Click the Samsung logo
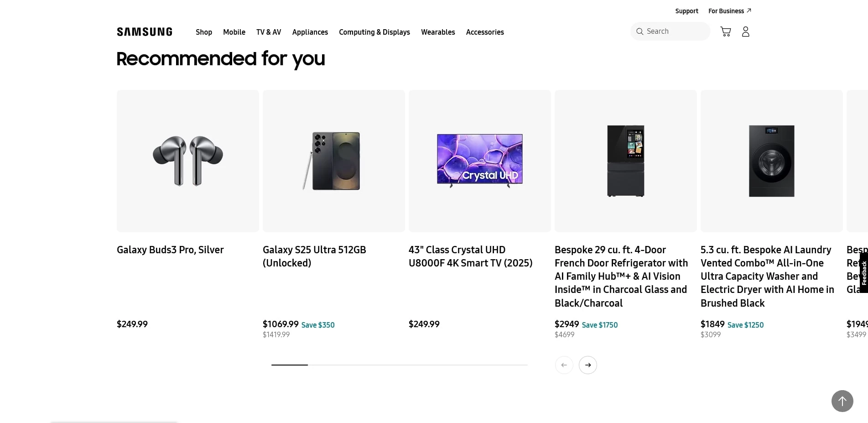The height and width of the screenshot is (423, 868). (x=145, y=32)
